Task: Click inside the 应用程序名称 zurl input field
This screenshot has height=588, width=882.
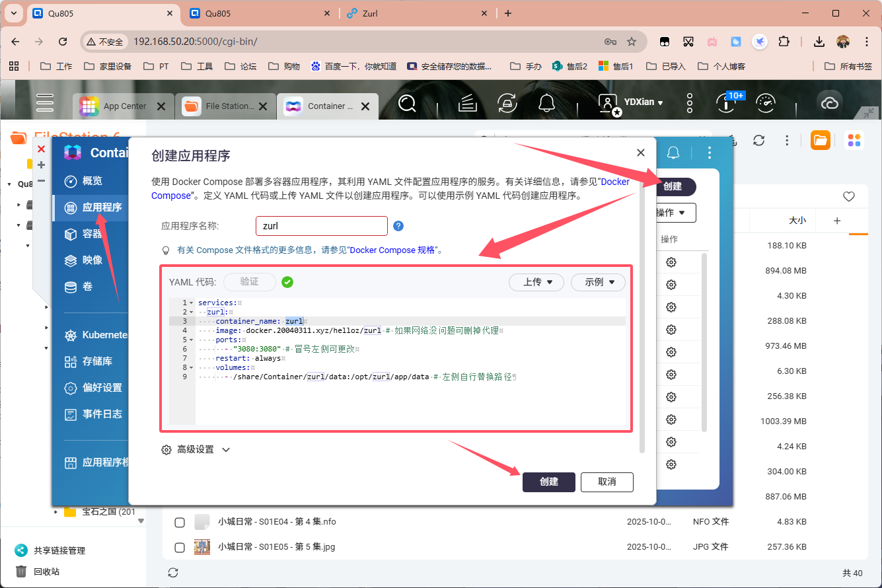Action: click(322, 225)
